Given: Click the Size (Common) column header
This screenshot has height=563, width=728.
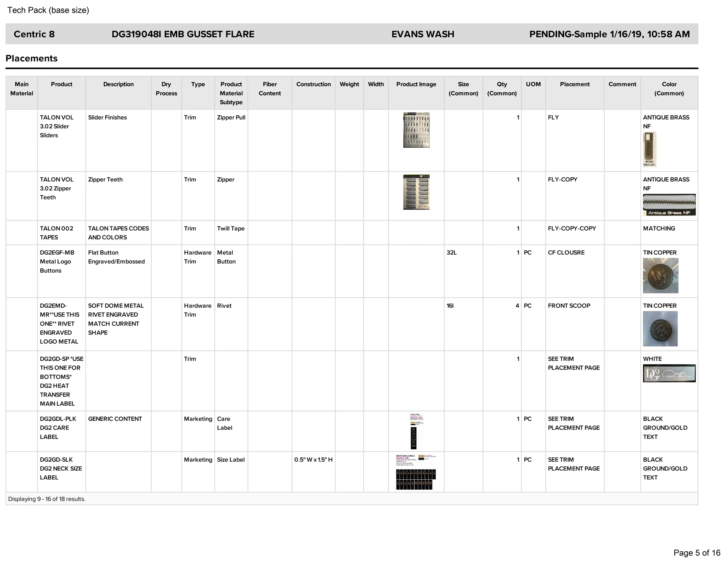Looking at the screenshot, I should [x=463, y=89].
